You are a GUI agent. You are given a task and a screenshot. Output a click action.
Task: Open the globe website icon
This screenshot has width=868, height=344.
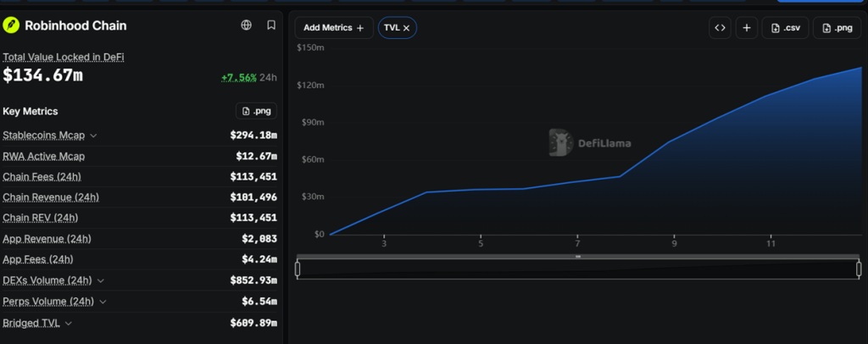pyautogui.click(x=247, y=25)
